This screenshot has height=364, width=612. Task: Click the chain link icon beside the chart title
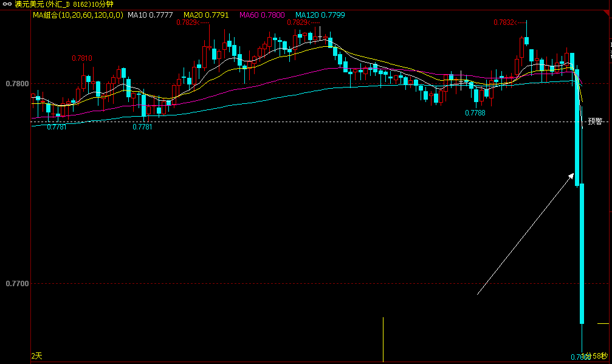tap(7, 4)
